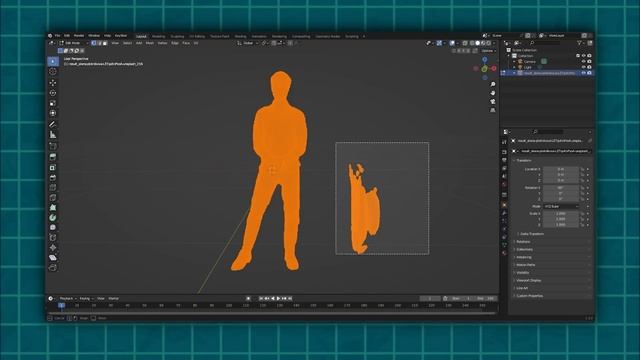Select the Poly Build tool
Screen dimensions: 640x360
click(x=53, y=208)
